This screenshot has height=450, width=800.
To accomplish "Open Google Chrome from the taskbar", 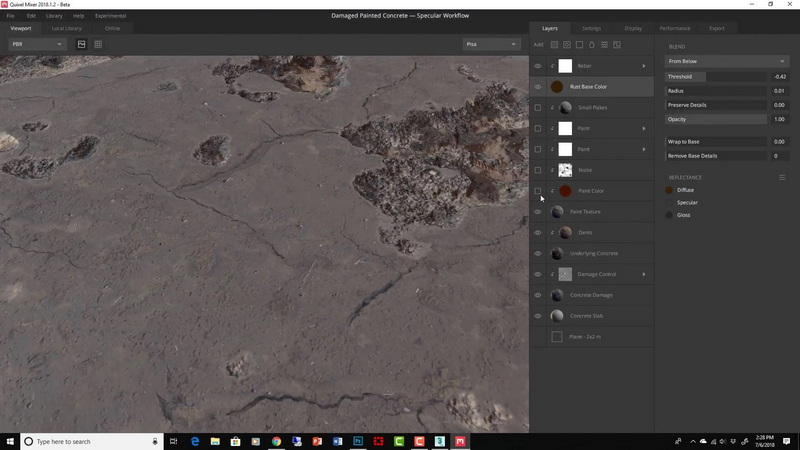I will (277, 441).
